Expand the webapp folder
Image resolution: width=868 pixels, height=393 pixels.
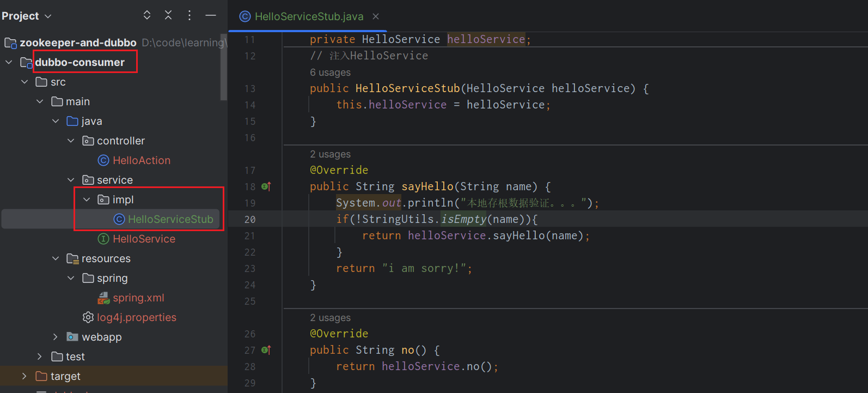[x=56, y=337]
